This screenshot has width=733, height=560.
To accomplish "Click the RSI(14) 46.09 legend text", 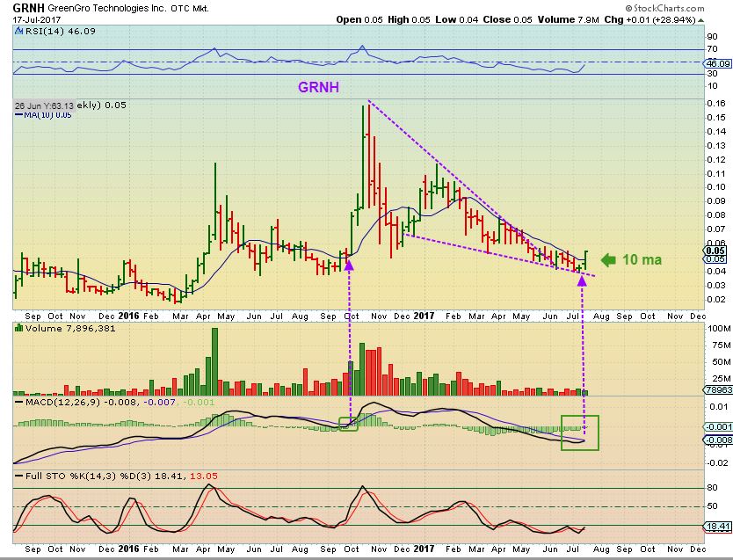I will [61, 32].
